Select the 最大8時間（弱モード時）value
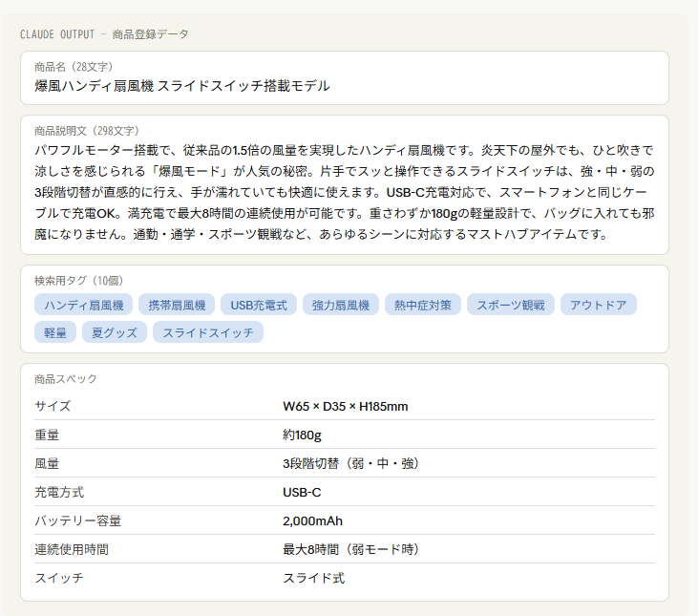698x616 pixels. 350,549
